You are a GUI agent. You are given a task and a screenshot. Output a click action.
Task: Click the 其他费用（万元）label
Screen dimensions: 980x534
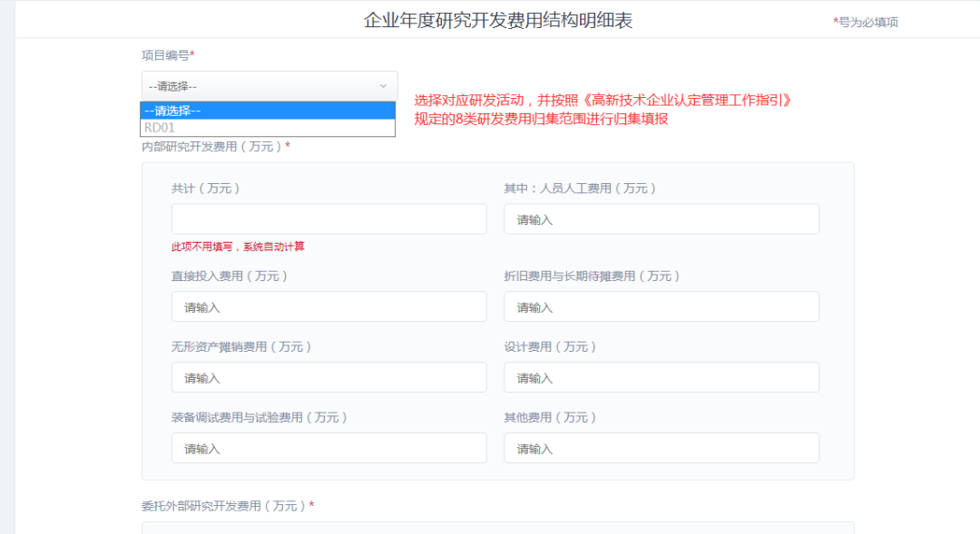(x=550, y=416)
